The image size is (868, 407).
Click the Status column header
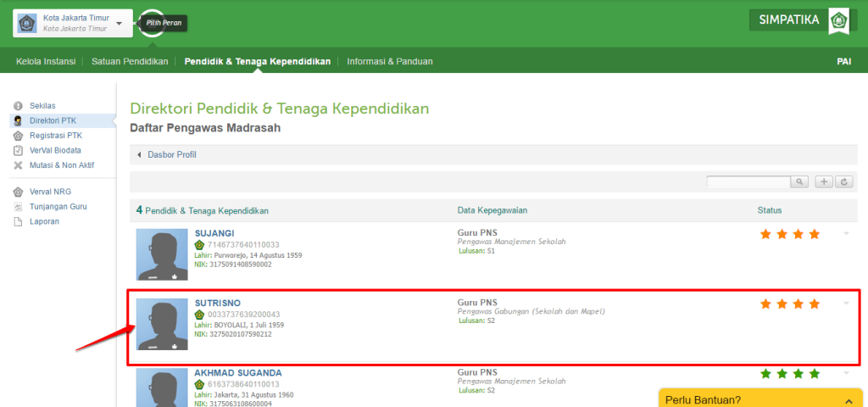770,210
